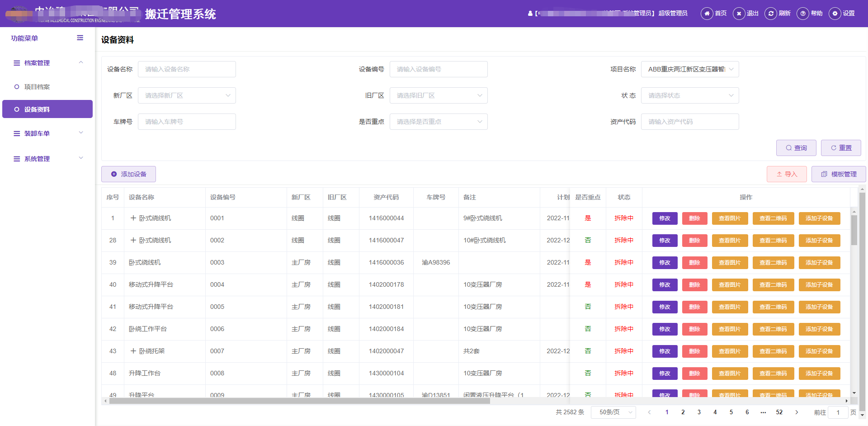
Task: Open the 项目名称 dropdown
Action: (690, 69)
